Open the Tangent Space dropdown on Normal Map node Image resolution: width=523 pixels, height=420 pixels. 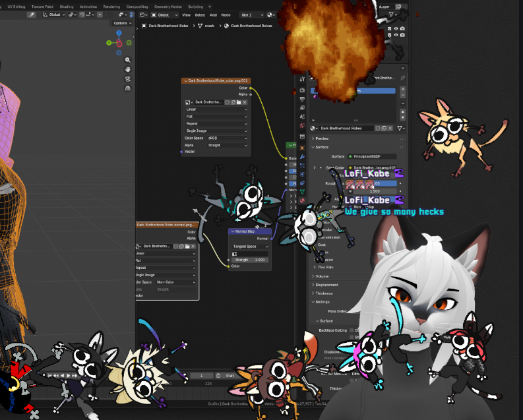(x=250, y=246)
